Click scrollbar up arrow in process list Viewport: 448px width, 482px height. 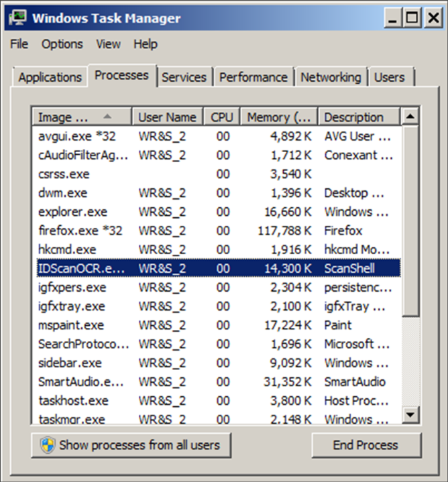[410, 117]
